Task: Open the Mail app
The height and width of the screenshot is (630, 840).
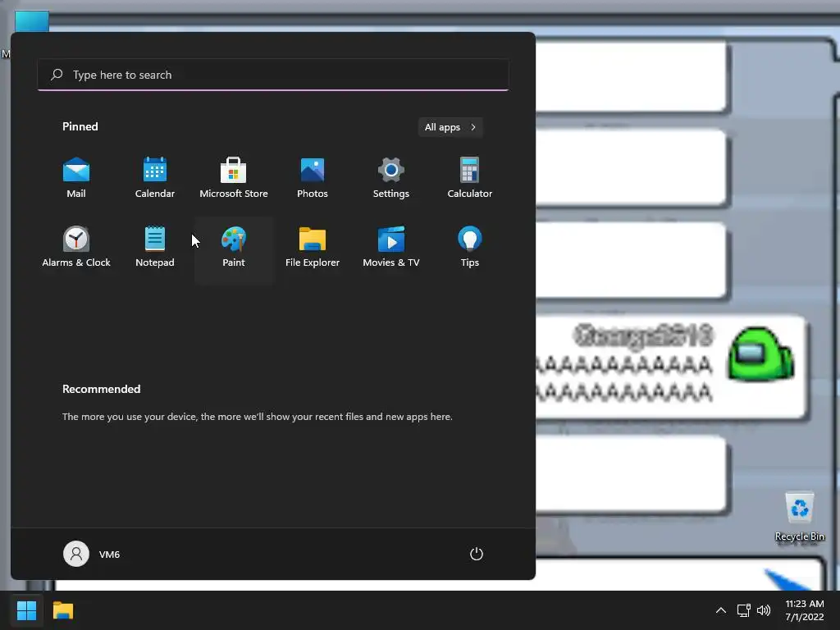Action: 76,178
